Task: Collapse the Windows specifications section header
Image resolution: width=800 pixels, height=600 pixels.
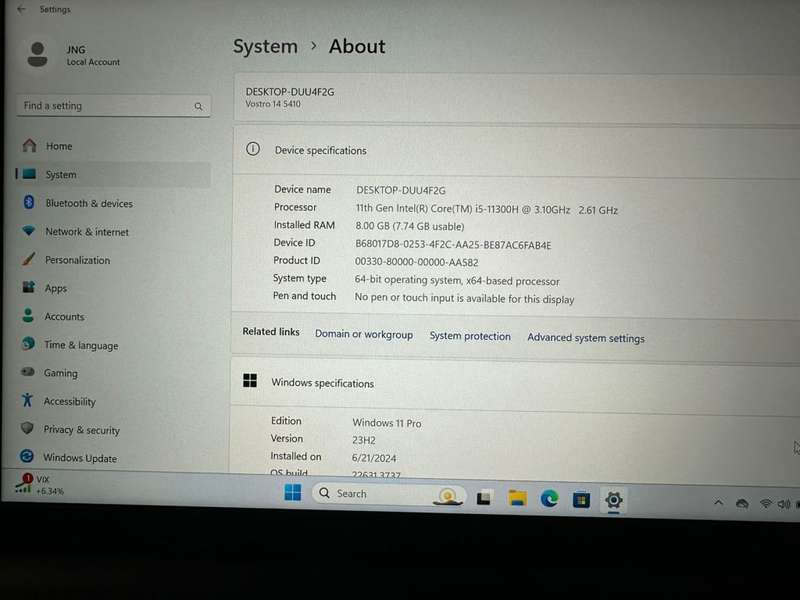Action: point(515,384)
